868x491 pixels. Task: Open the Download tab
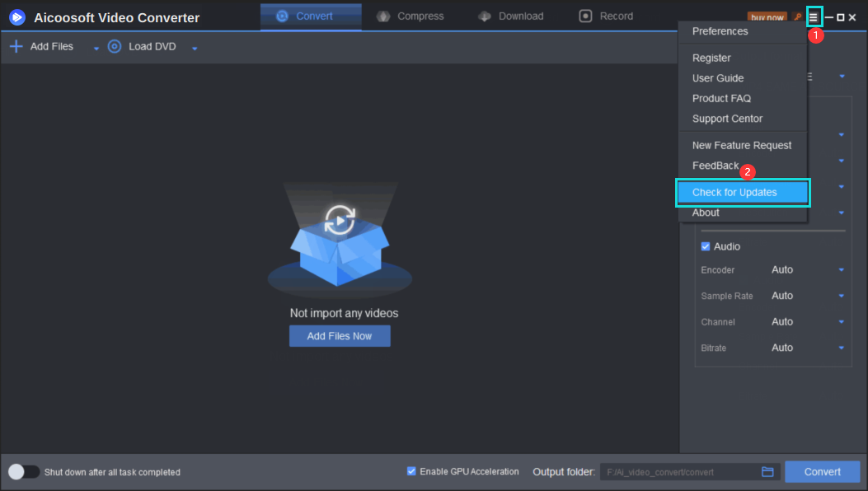511,16
